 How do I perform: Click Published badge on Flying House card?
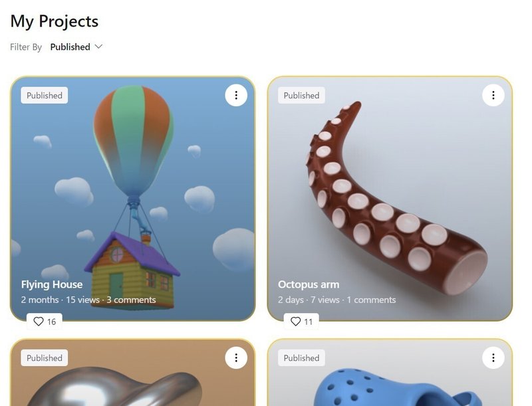click(45, 95)
